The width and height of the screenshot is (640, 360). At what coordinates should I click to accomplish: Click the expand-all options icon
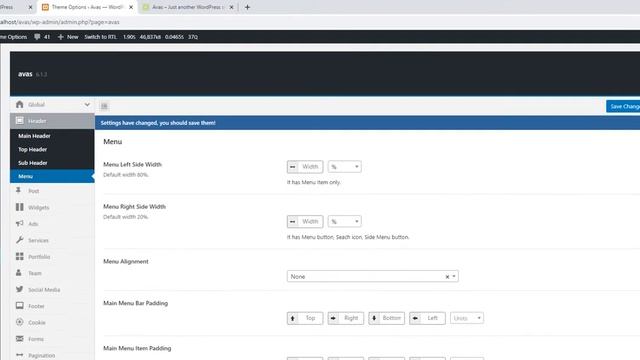tap(104, 106)
